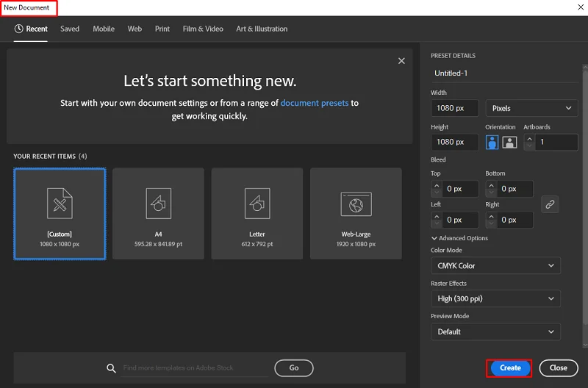Viewport: 588px width, 388px height.
Task: Click the Letter preset shapes icon
Action: click(257, 204)
